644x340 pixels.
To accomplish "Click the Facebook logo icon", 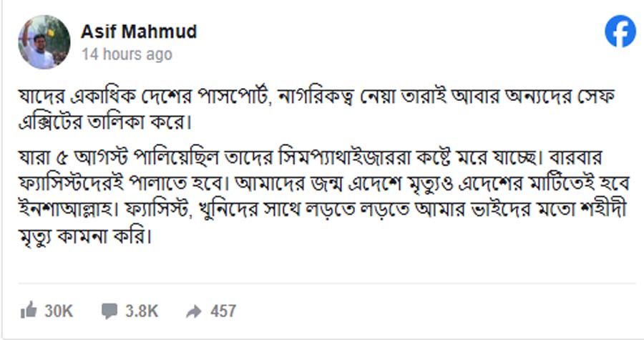I will pyautogui.click(x=620, y=33).
